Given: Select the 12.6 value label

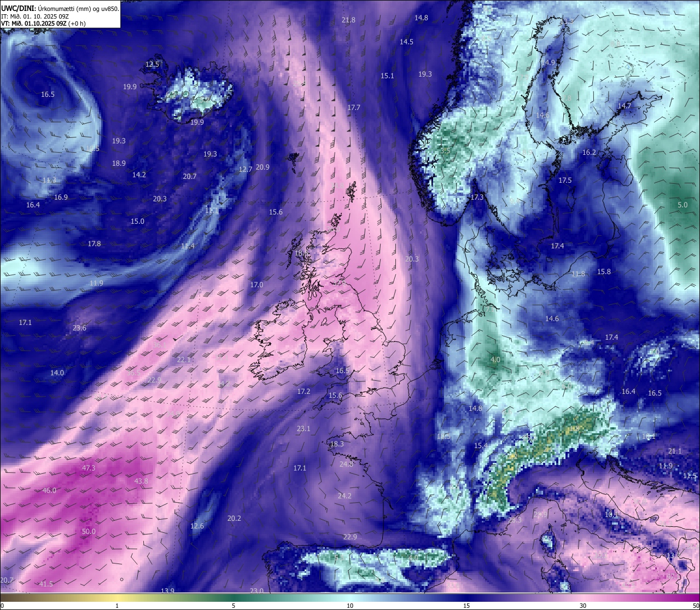Looking at the screenshot, I should click(197, 526).
